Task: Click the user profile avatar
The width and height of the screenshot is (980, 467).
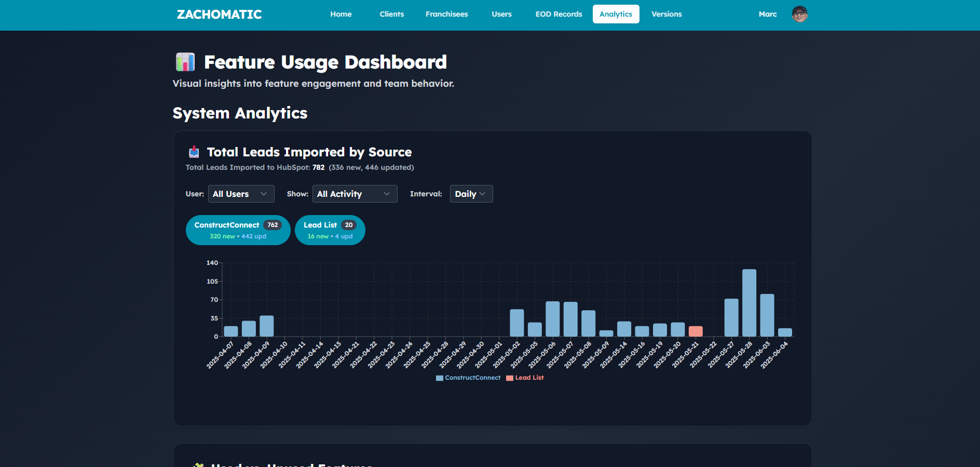Action: click(799, 14)
